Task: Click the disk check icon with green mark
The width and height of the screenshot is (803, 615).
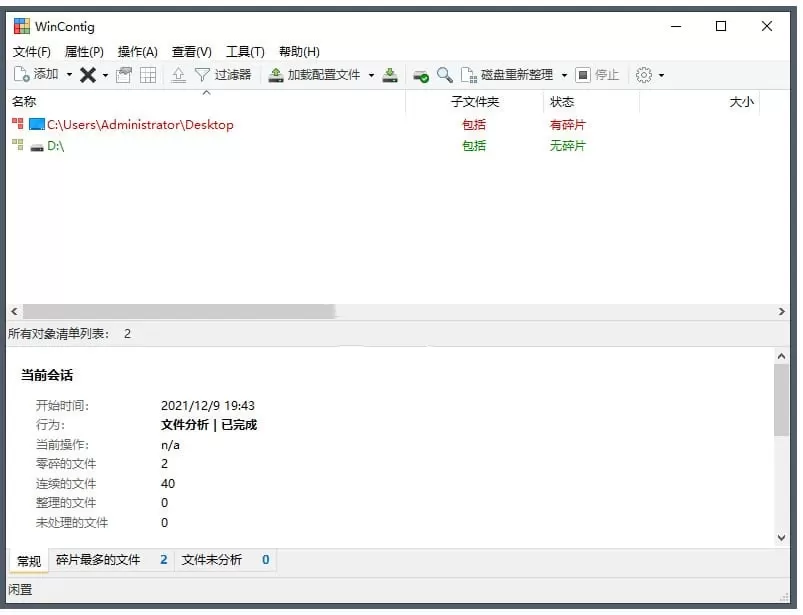Action: 421,75
